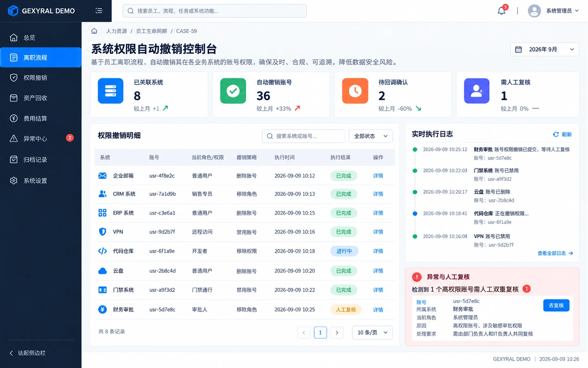The image size is (588, 368).
Task: Open 查看全部日志 link
Action: pos(555,254)
